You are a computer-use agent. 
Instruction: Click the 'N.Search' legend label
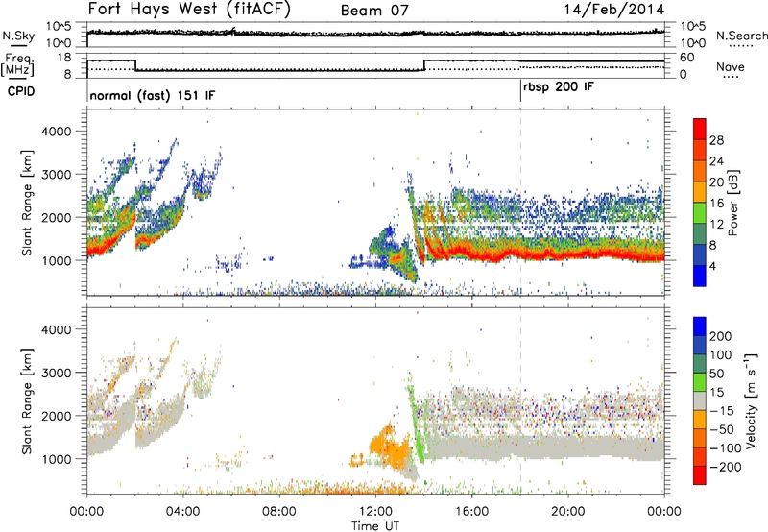click(741, 36)
